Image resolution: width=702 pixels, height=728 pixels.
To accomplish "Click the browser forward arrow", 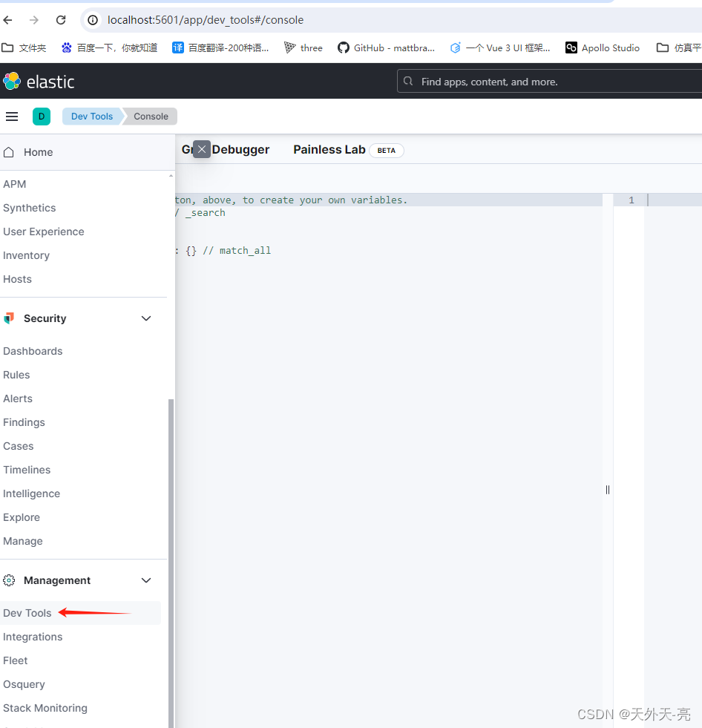I will coord(34,20).
